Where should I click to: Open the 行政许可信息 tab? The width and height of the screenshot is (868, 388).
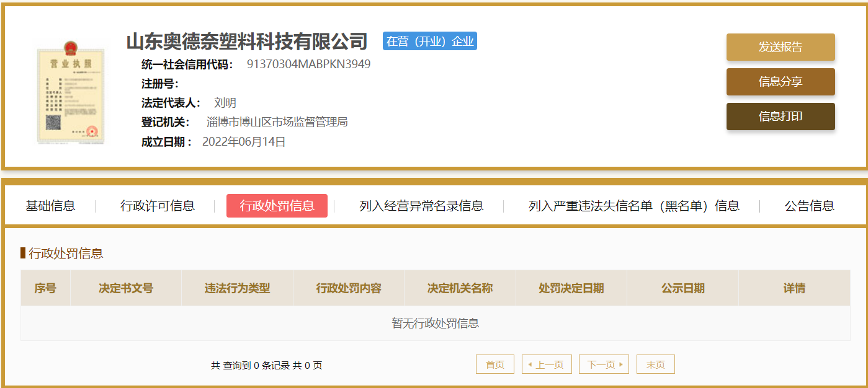(158, 206)
